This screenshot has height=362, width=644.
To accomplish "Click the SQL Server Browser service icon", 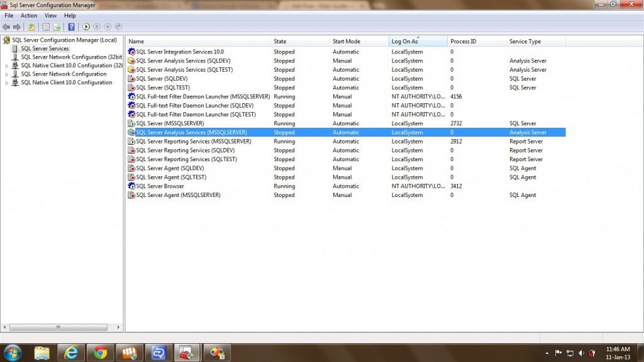I will tap(131, 186).
